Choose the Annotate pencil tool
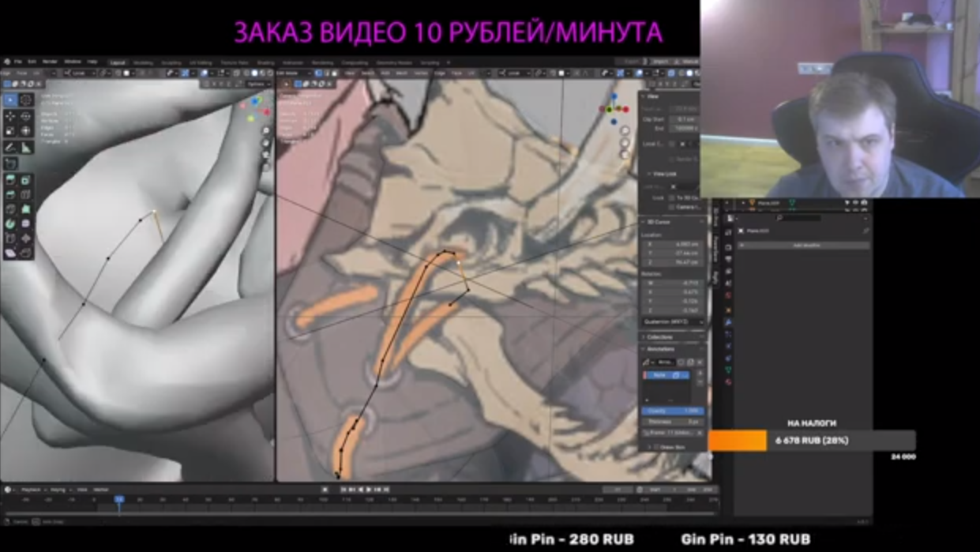 tap(10, 147)
